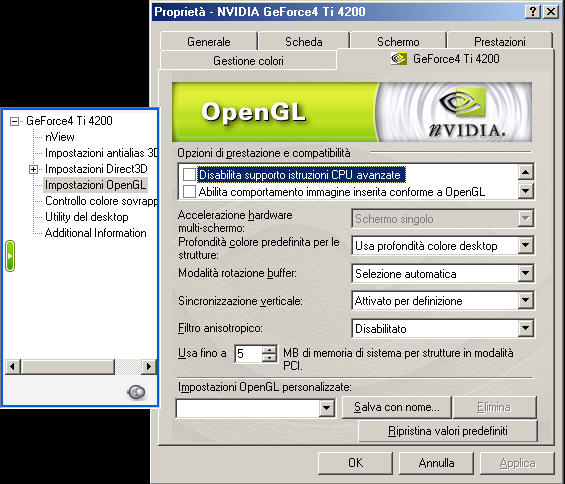This screenshot has width=565, height=484.
Task: Select nView in the tree
Action: [60, 137]
